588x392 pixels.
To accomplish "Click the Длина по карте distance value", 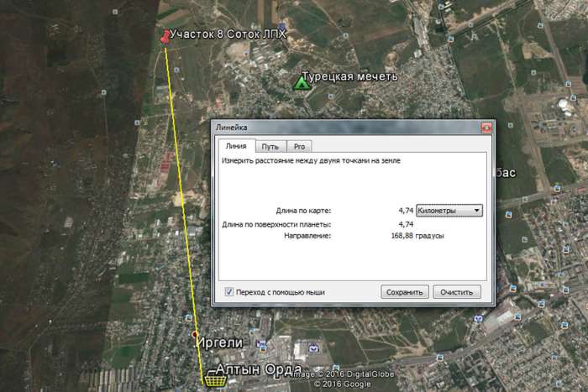I will point(406,211).
